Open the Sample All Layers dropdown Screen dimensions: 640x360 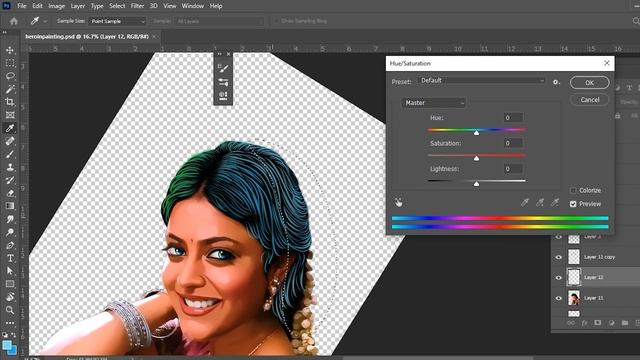[x=219, y=21]
